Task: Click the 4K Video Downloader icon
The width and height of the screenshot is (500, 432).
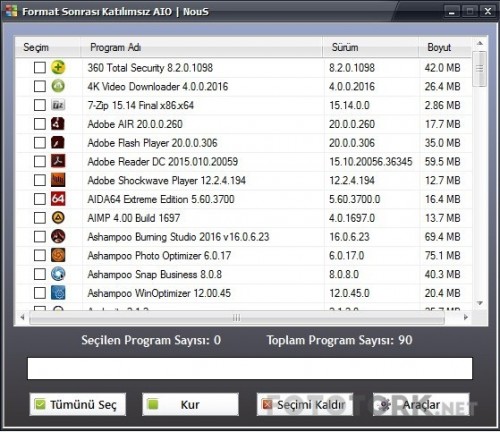Action: click(x=58, y=86)
